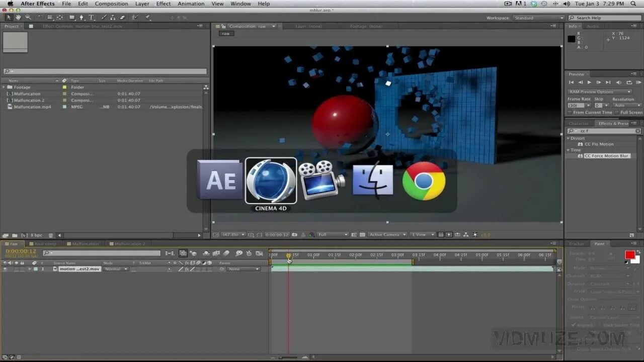The image size is (644, 362).
Task: Open the viewer Resolution Full dropdown
Action: [x=333, y=234]
